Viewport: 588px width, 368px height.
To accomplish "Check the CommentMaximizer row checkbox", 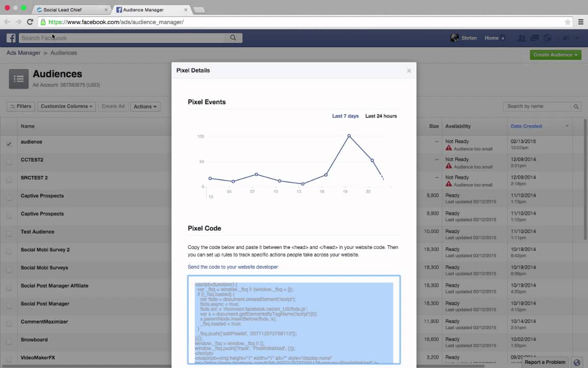I will click(x=9, y=324).
